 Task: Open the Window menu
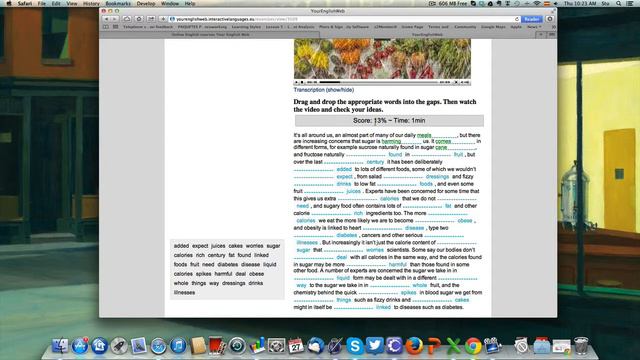click(170, 3)
